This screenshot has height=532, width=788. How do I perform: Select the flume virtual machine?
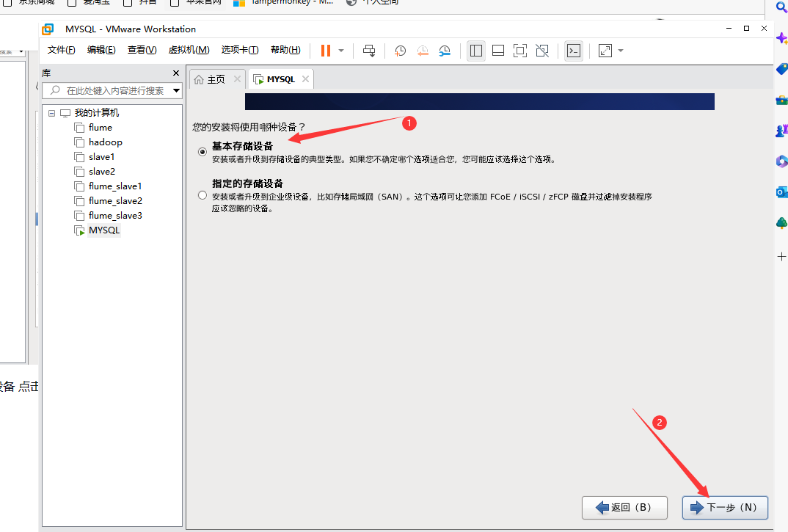click(x=100, y=127)
